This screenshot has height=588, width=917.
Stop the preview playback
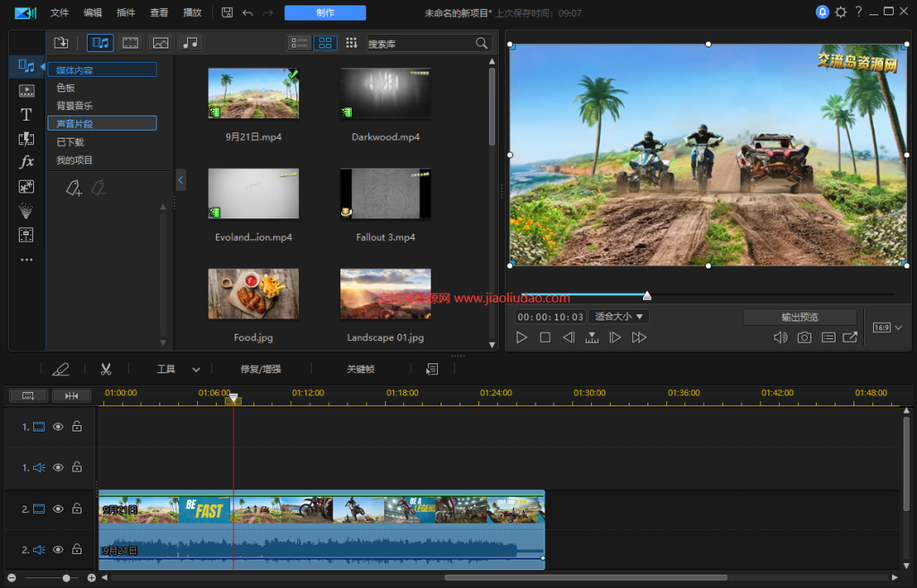[x=545, y=337]
